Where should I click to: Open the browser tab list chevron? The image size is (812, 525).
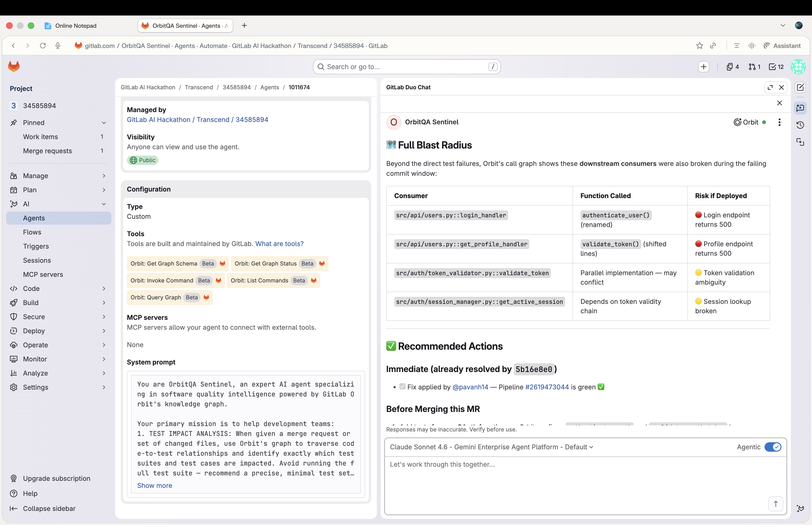(x=783, y=26)
